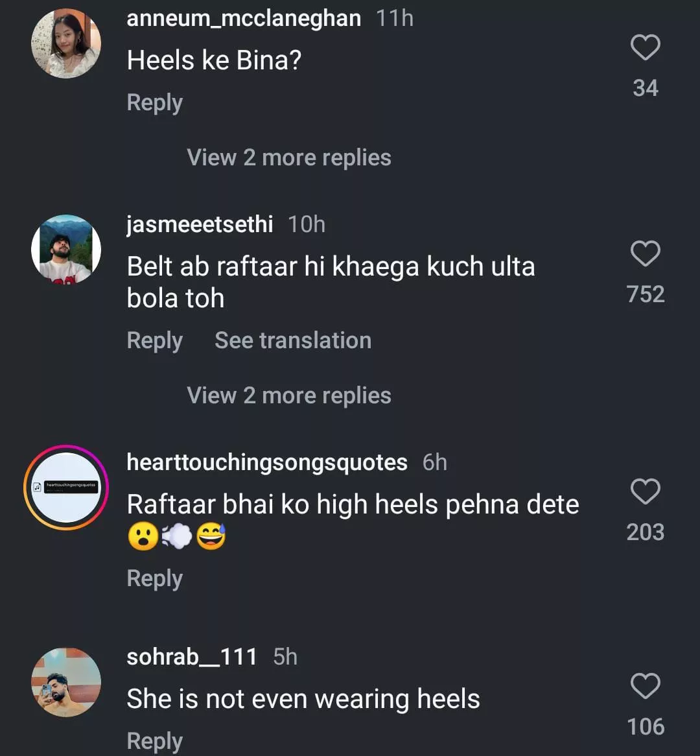Tap heart on jasmeeetsethi's comment

tap(645, 254)
